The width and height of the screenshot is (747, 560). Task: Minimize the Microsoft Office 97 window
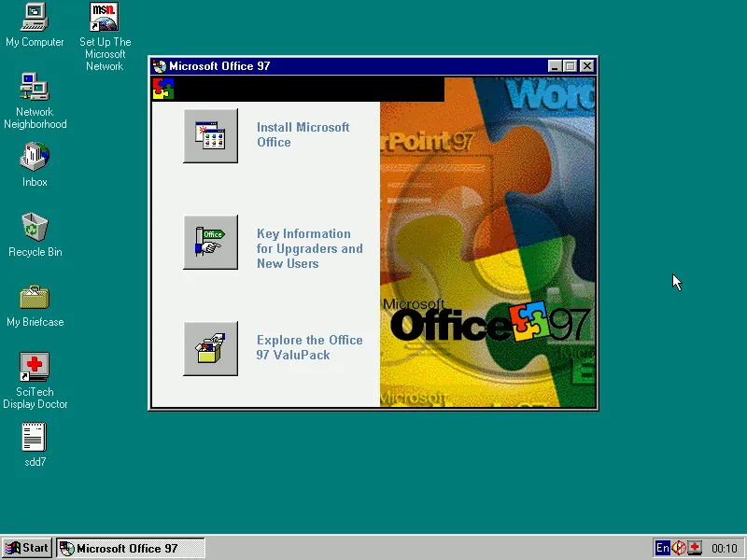coord(554,66)
